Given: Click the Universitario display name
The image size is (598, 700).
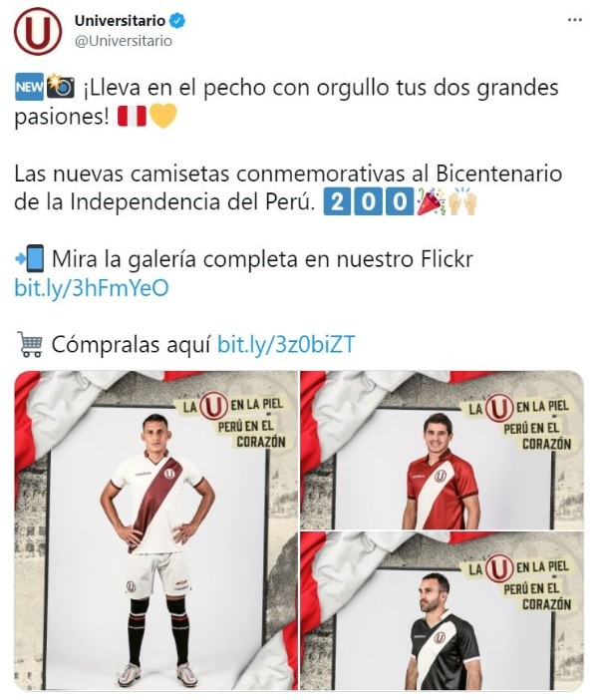Looking at the screenshot, I should coord(120,21).
